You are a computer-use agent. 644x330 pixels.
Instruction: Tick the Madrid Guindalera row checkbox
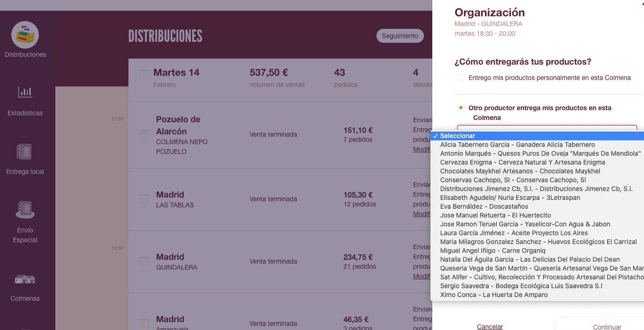pyautogui.click(x=144, y=261)
